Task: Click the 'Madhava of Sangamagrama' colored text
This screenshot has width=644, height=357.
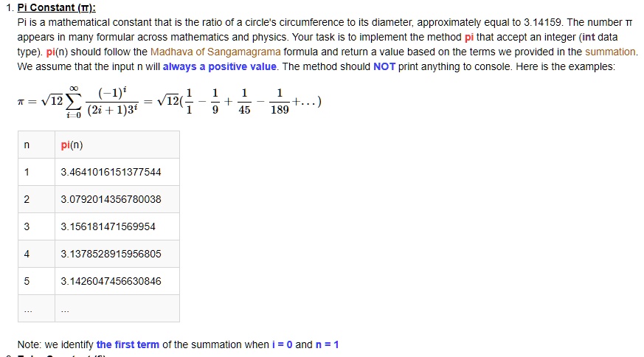Action: pos(215,52)
